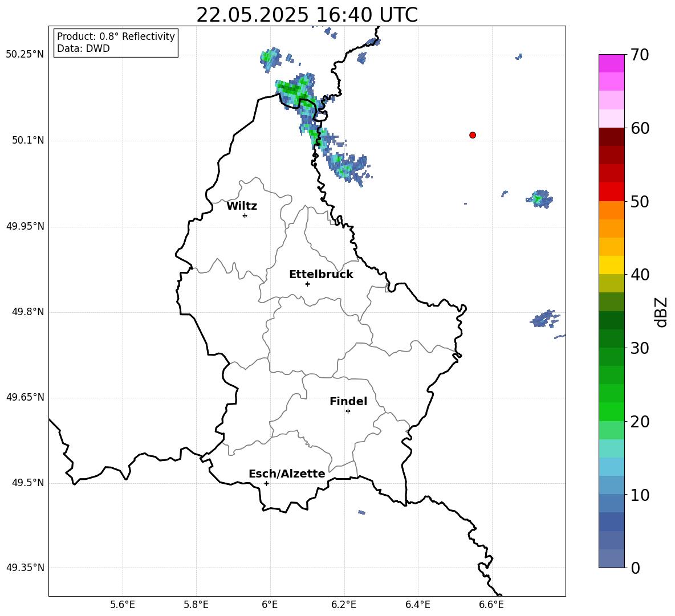This screenshot has height=616, width=675.
Task: Click the radar echo east of 6.6°E near 50.0°N
Action: click(x=539, y=199)
